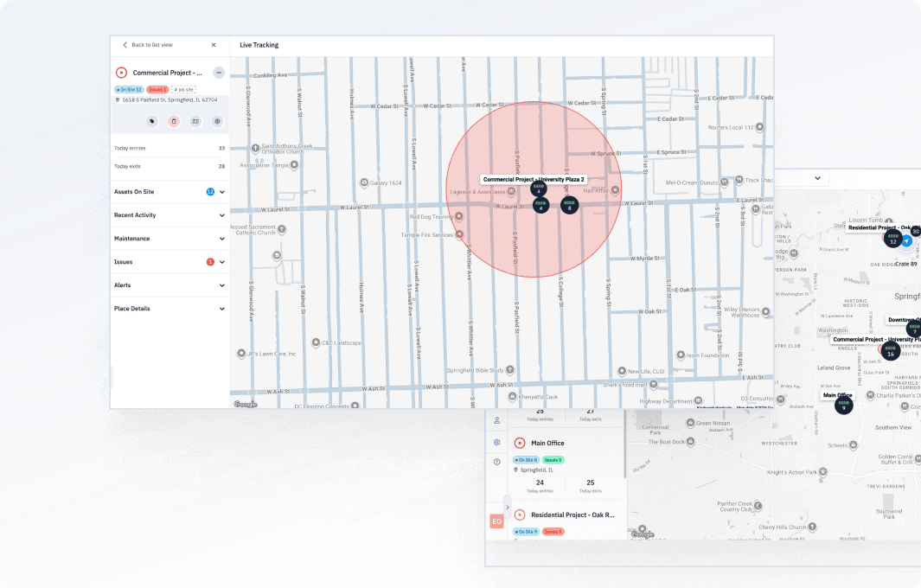The height and width of the screenshot is (588, 921).
Task: Click the Roofers Local 112 map pin
Action: click(759, 127)
